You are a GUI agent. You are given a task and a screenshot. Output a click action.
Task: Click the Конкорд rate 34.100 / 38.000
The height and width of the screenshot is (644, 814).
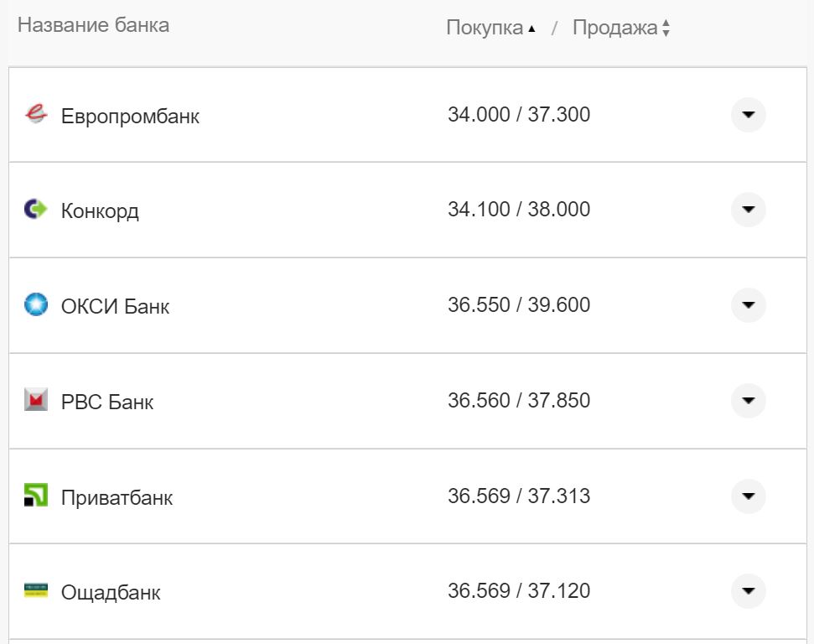pos(518,210)
